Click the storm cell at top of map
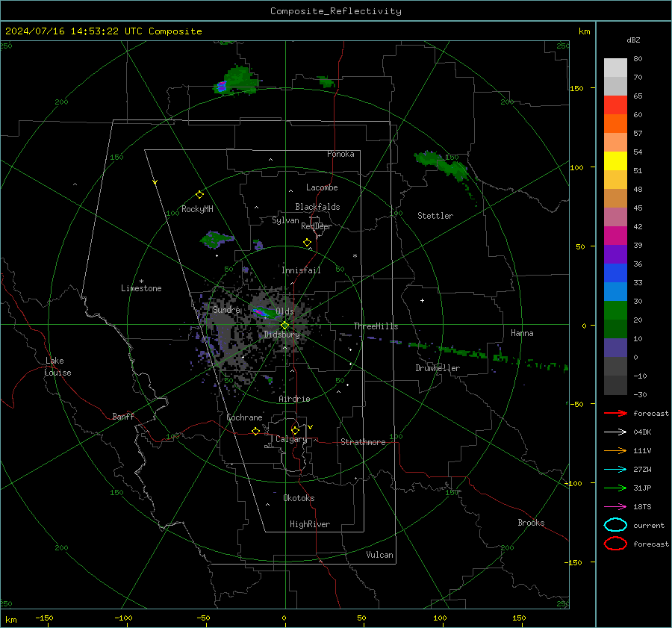Viewport: 672px width, 628px height. click(x=237, y=81)
